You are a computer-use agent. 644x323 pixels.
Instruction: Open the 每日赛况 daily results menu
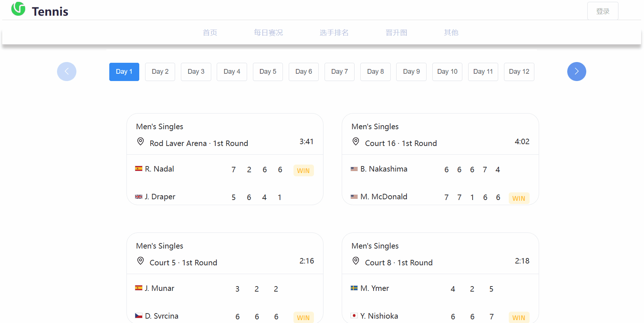click(269, 32)
